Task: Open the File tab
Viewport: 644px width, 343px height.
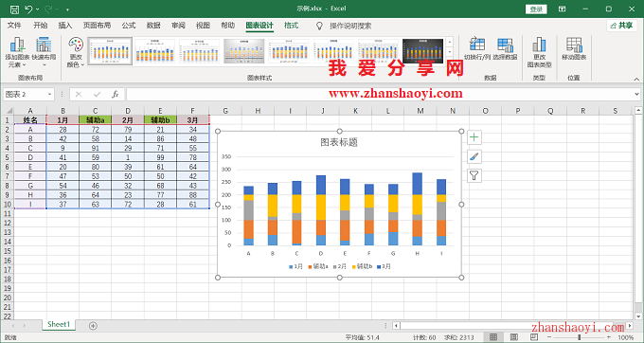Action: tap(14, 26)
